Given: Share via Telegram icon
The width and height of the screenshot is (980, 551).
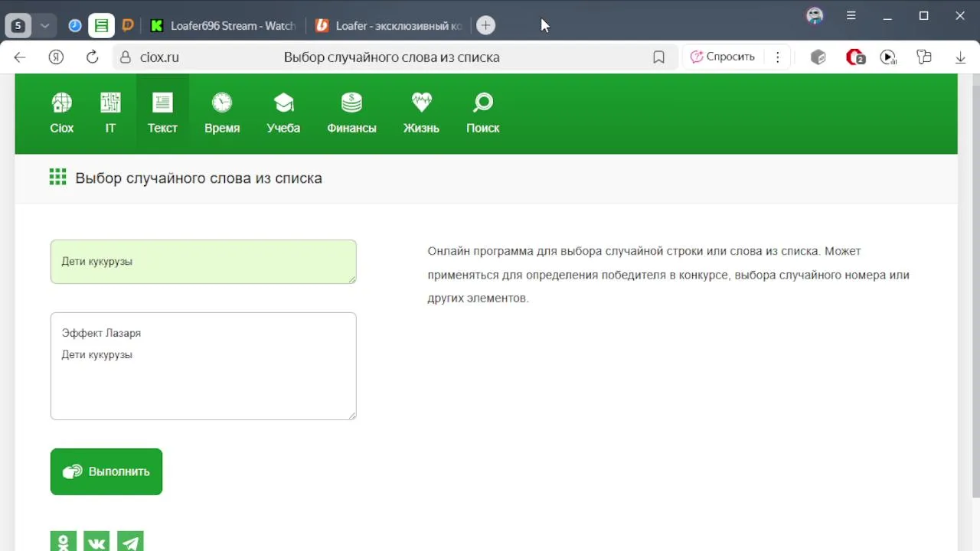Looking at the screenshot, I should click(130, 542).
